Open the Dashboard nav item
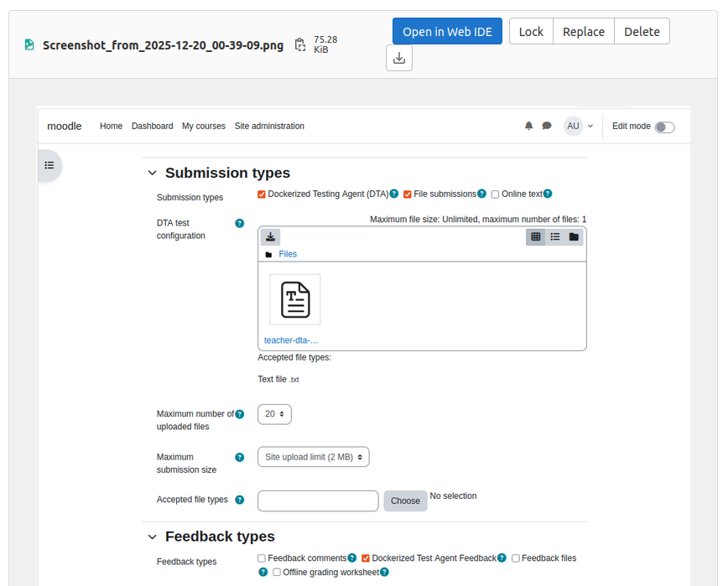This screenshot has height=586, width=728. [153, 127]
